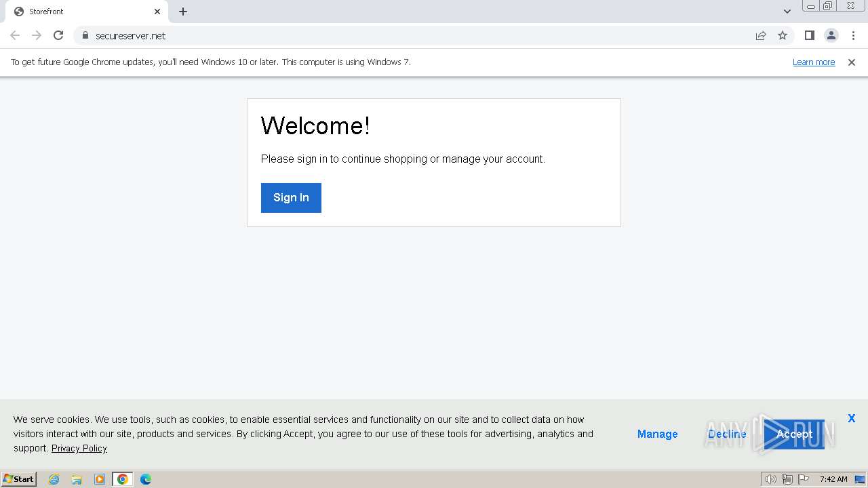Share this page icon

(x=761, y=35)
